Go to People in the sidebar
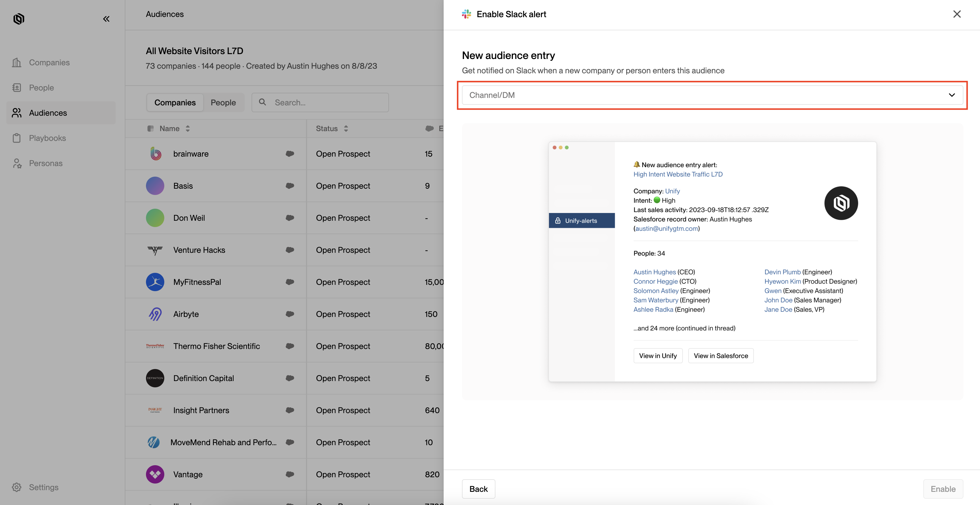This screenshot has height=505, width=980. 42,88
